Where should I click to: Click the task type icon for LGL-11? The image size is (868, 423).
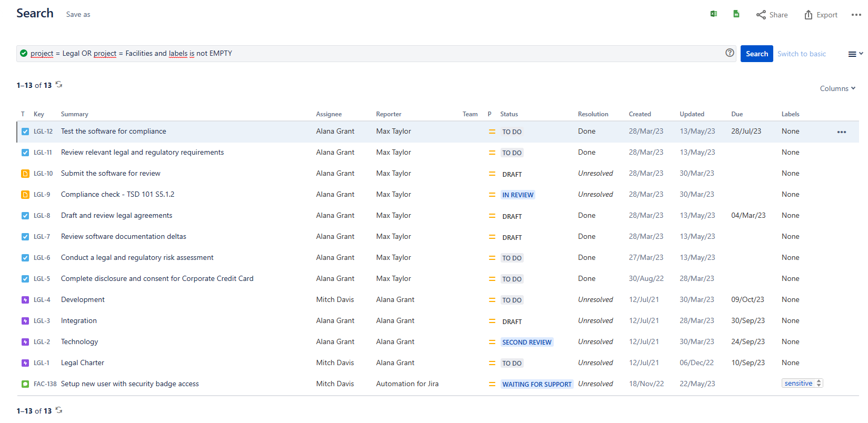[x=25, y=153]
